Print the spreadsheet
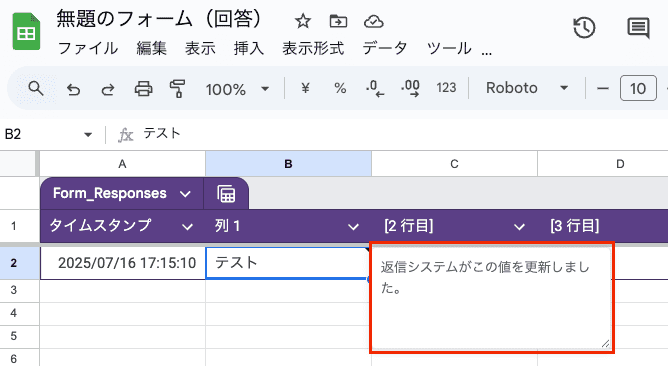This screenshot has width=668, height=366. click(x=143, y=89)
